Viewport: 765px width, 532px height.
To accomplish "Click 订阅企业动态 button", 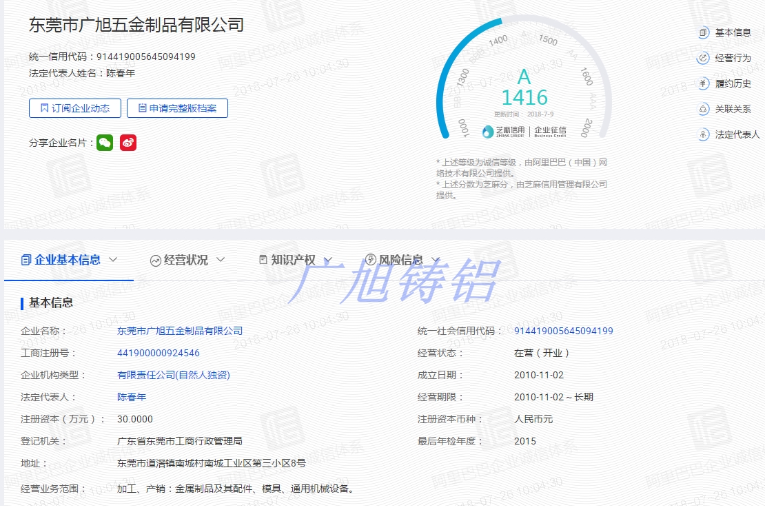I will pos(75,108).
